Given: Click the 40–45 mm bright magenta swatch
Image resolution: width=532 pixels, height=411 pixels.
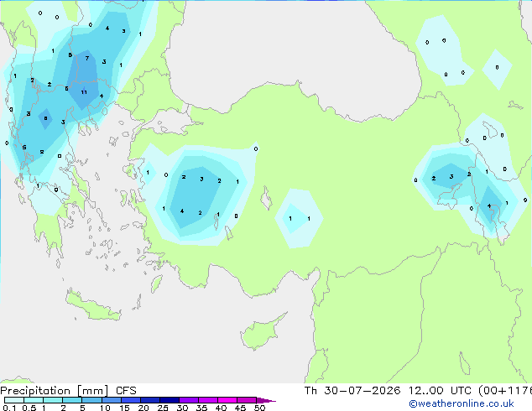Looking at the screenshot, I should coord(227,400).
